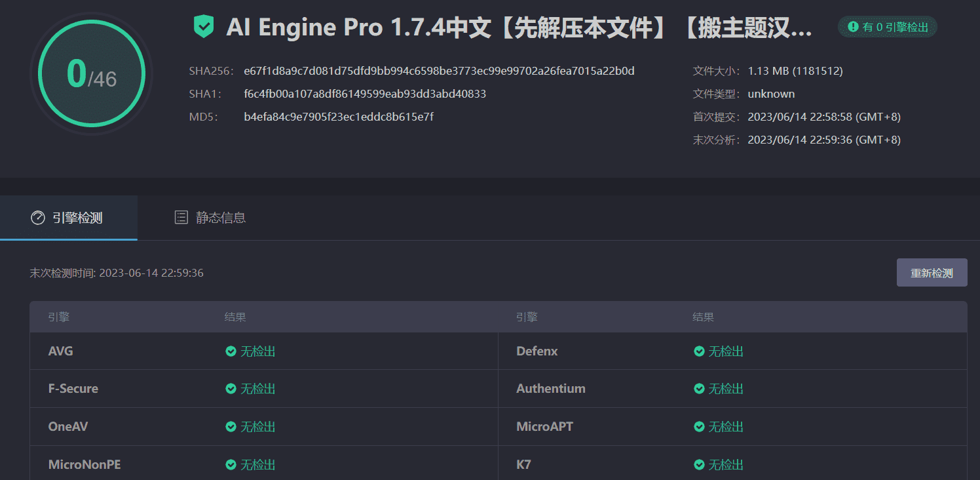Click the OneAV engine name
The image size is (980, 480).
[68, 427]
